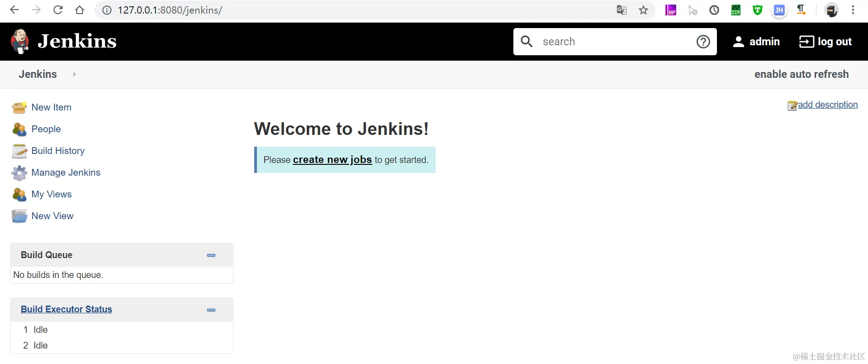Open the browser profile avatar
This screenshot has height=364, width=868.
[831, 10]
